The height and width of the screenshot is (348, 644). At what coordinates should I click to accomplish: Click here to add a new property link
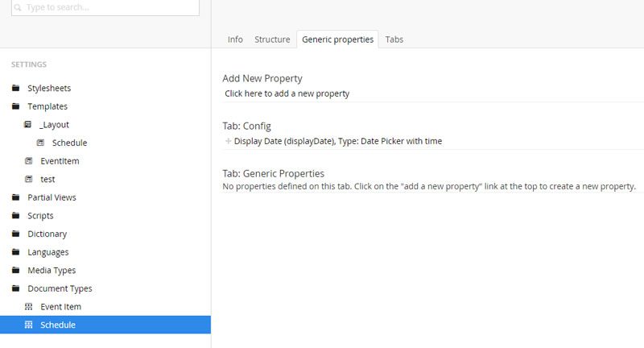pyautogui.click(x=287, y=93)
